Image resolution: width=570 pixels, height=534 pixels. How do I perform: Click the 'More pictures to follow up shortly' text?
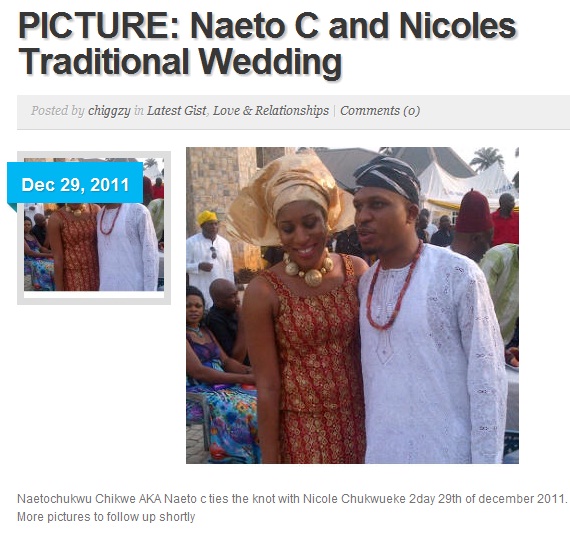tap(106, 517)
